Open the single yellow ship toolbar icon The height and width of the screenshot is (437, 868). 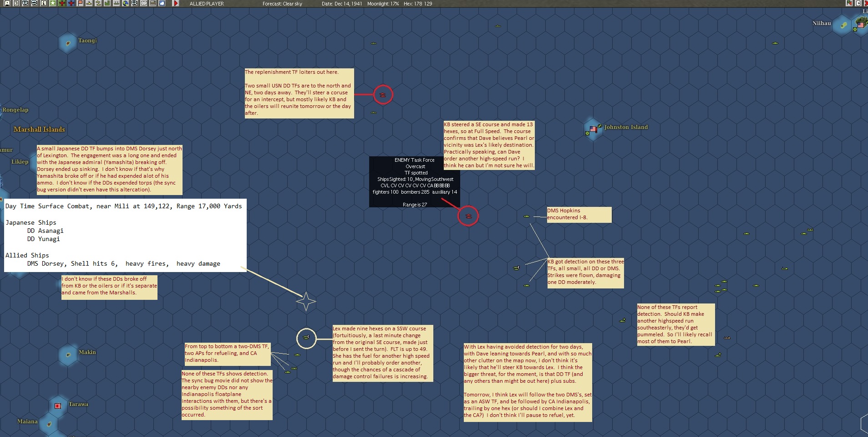tap(89, 3)
